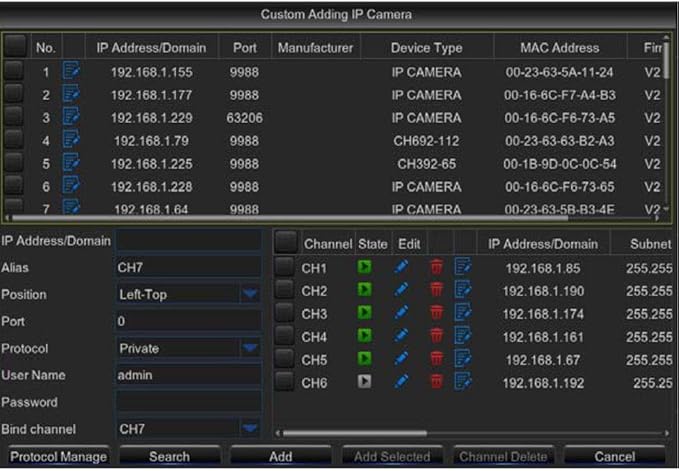679x471 pixels.
Task: Open the edit icon for camera 192.168.1.228
Action: pos(71,185)
